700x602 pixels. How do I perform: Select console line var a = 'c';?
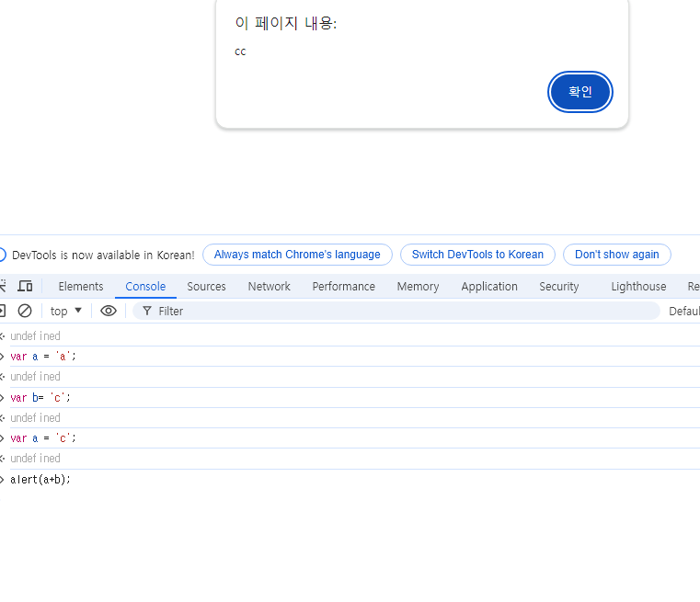click(43, 438)
